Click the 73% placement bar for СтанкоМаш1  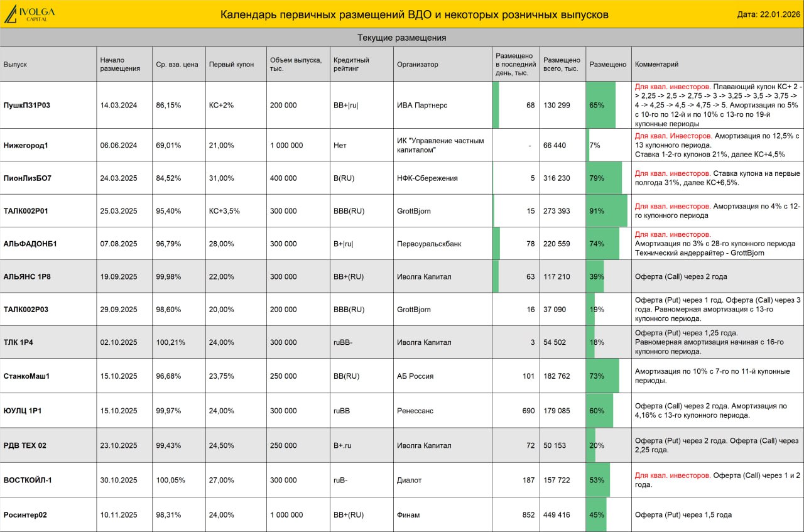click(603, 376)
